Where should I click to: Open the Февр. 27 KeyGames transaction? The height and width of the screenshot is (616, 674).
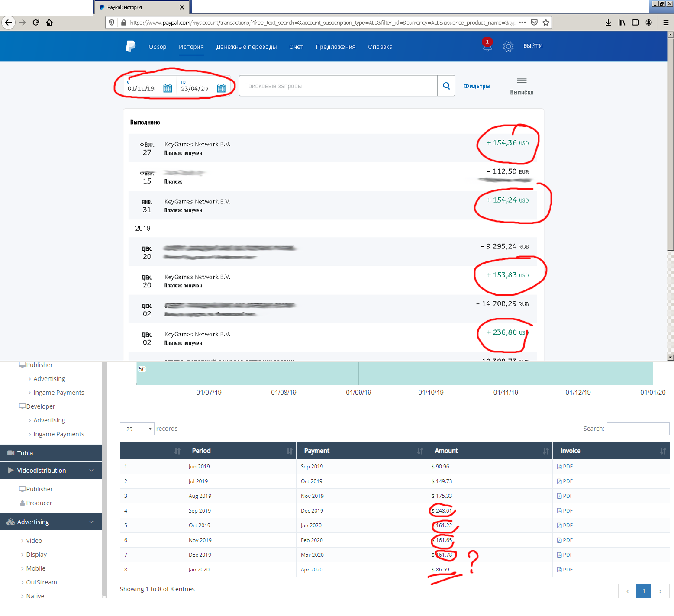coord(332,148)
